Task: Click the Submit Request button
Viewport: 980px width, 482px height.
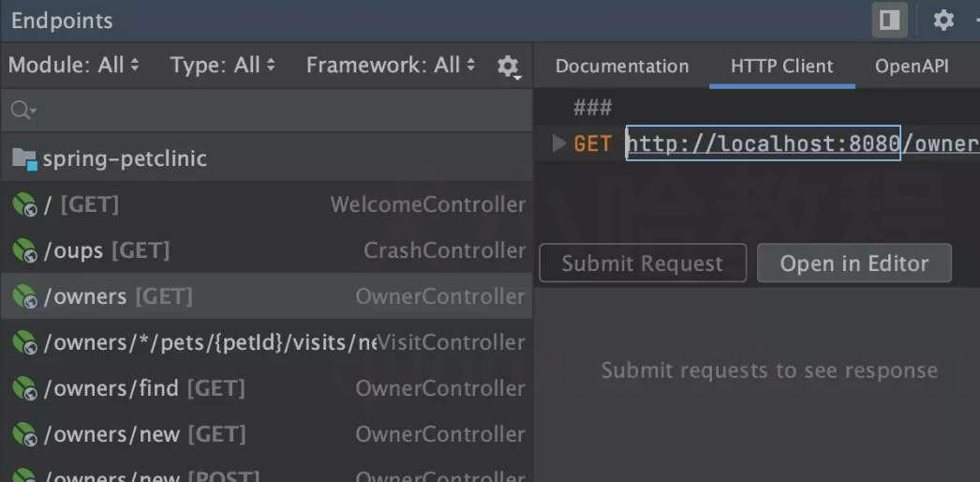Action: (x=643, y=264)
